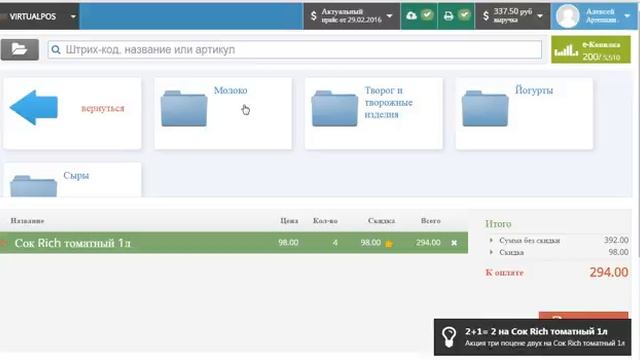
Task: Toggle the green check beside the printer icon
Action: [x=464, y=15]
